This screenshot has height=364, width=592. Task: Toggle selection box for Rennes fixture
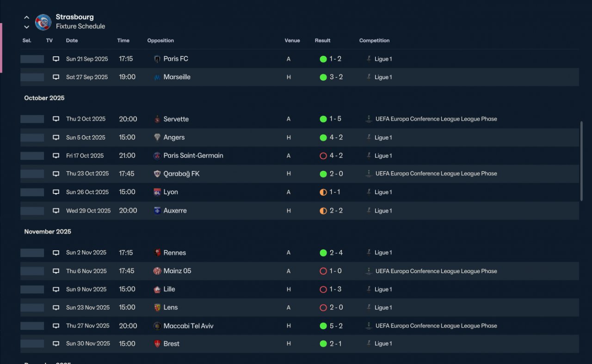[32, 253]
